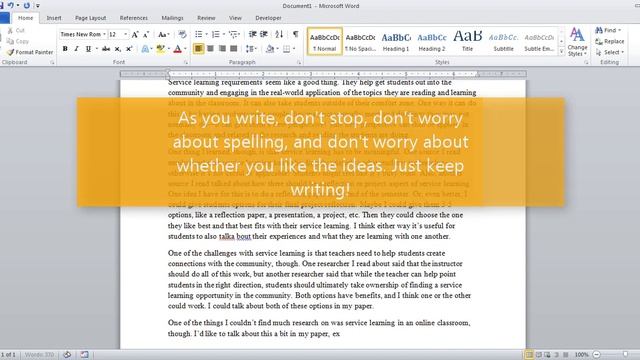Click Cut in Clipboard group
The height and width of the screenshot is (360, 640).
click(x=16, y=31)
